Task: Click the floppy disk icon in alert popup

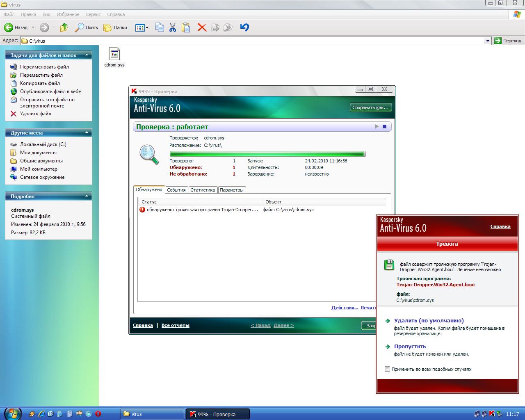Action: click(x=389, y=265)
